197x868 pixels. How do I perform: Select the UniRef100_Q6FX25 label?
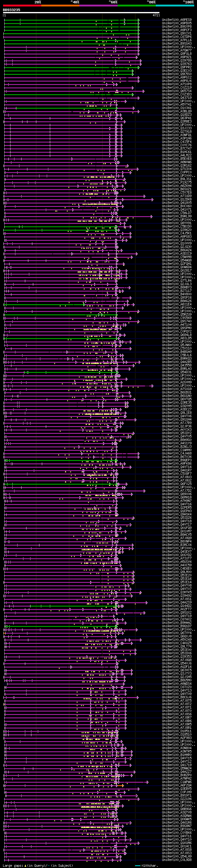tap(177, 484)
